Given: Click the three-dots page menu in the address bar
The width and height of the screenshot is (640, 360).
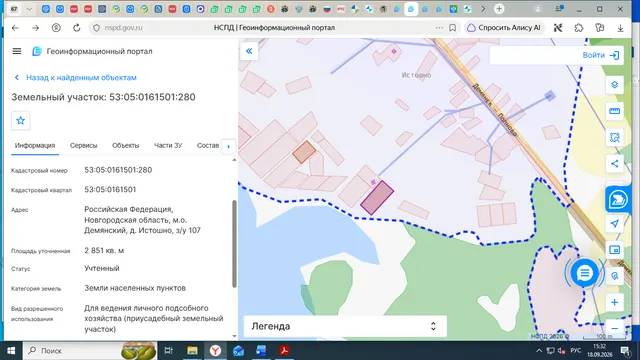Looking at the screenshot, I should pos(439,28).
